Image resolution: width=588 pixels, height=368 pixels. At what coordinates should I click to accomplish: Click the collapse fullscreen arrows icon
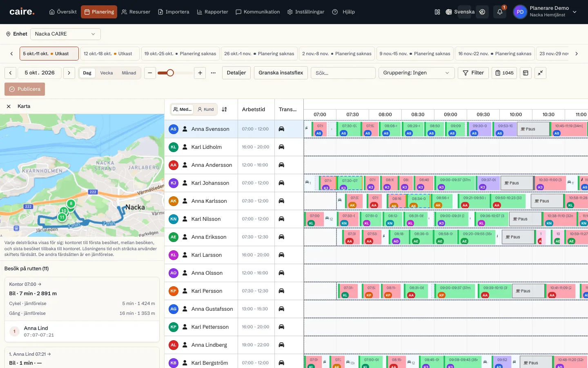[540, 73]
